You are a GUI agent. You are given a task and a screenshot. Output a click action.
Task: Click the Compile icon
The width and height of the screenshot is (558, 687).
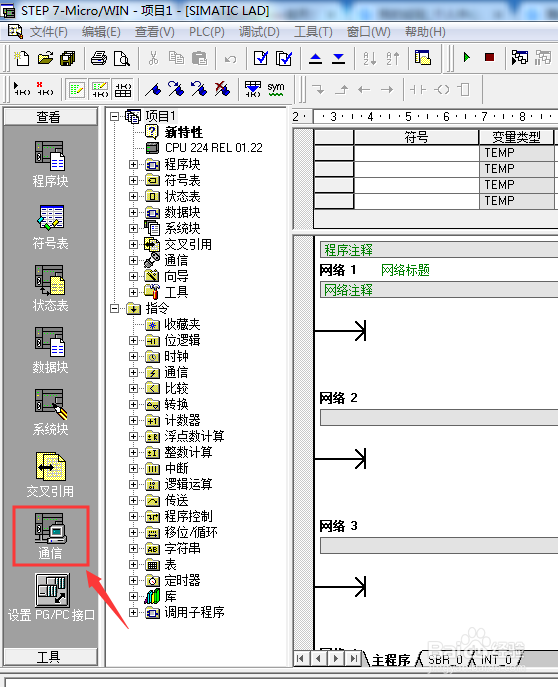click(261, 58)
